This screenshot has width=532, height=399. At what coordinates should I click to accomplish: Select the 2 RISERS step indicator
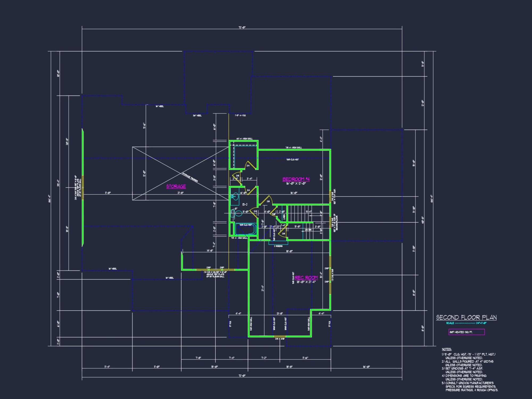pyautogui.click(x=279, y=246)
